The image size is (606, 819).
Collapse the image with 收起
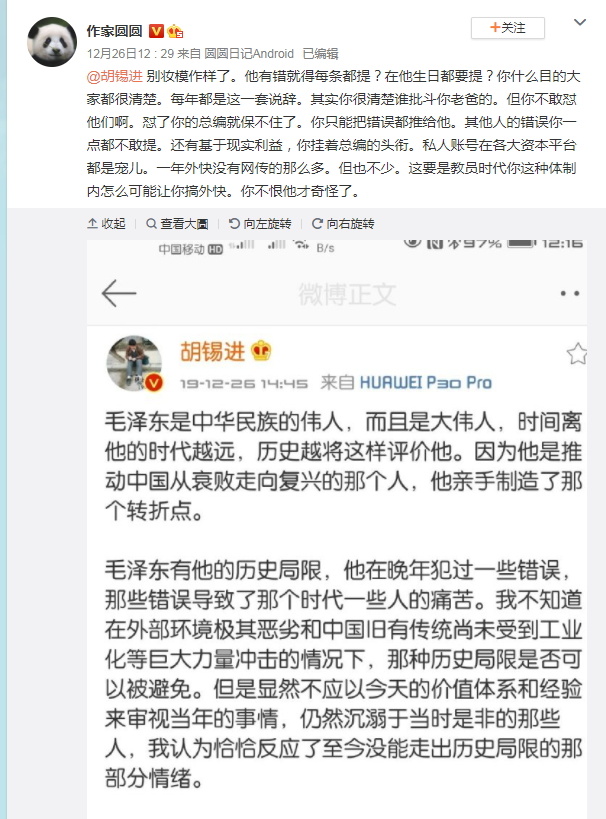[x=107, y=224]
